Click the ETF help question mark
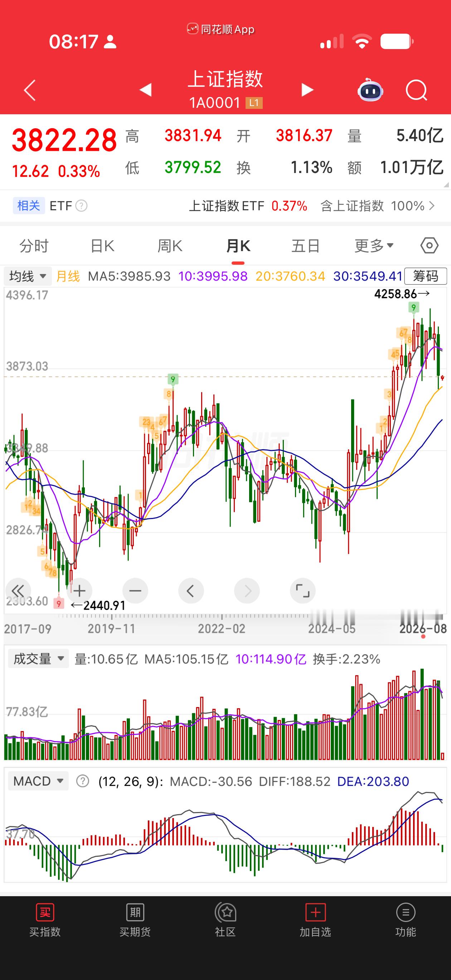This screenshot has width=451, height=980. click(x=81, y=206)
